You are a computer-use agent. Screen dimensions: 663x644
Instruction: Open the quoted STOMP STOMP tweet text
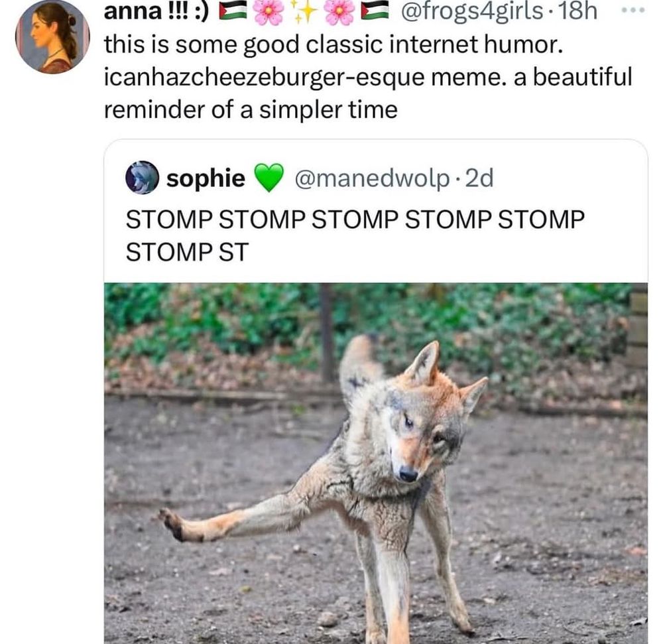pos(355,235)
